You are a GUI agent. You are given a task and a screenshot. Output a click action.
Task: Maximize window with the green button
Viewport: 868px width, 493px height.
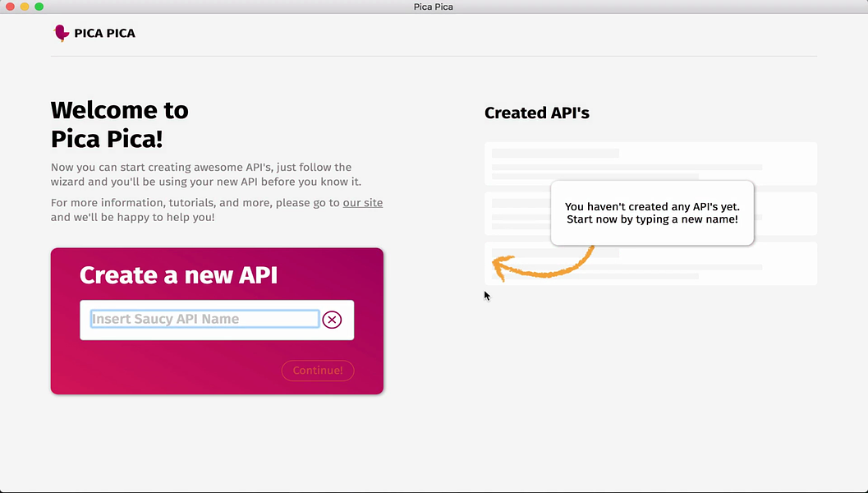pos(39,7)
